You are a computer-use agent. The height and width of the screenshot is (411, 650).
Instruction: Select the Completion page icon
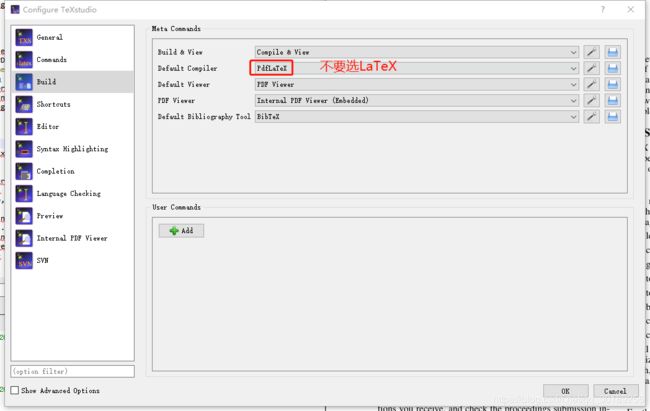tap(24, 171)
